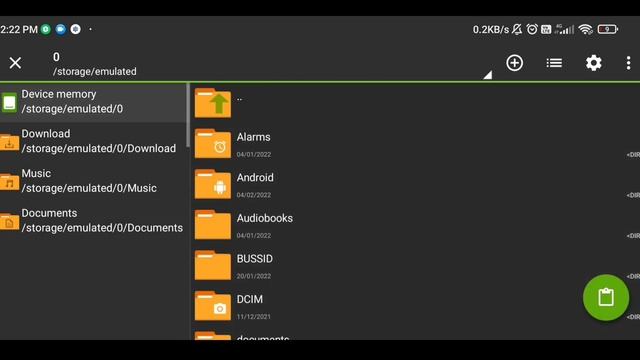Tap the green clipboard paste button
Viewport: 640px width, 360px height.
606,297
